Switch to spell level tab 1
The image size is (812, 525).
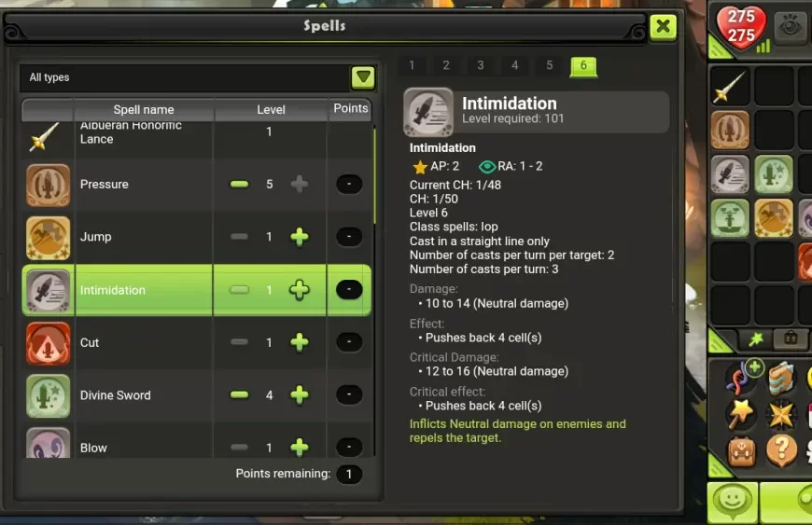[x=412, y=65]
